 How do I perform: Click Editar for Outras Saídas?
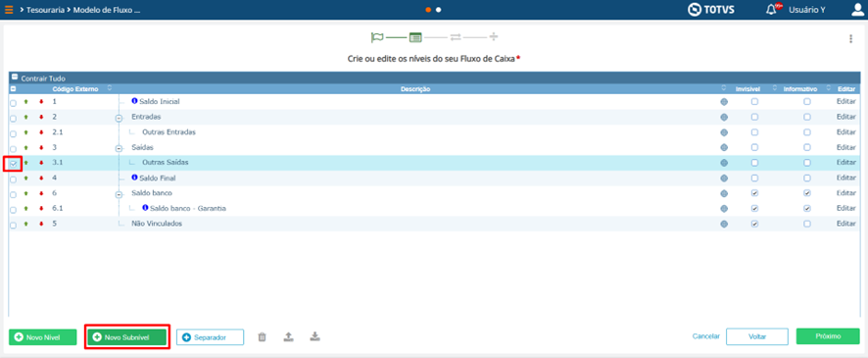pyautogui.click(x=846, y=163)
